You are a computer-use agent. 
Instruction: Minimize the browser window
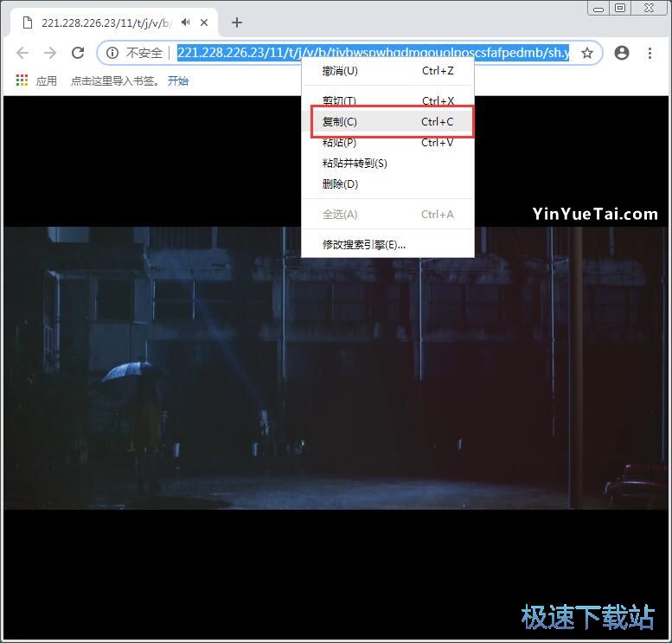point(598,8)
